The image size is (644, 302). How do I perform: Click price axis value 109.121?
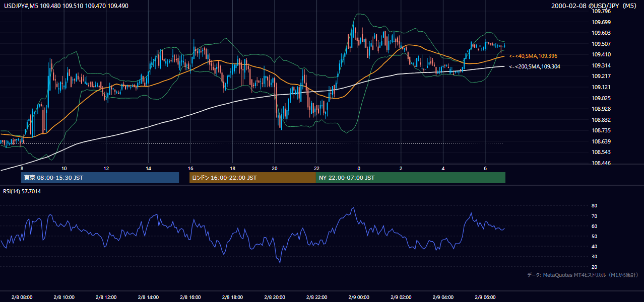[x=601, y=87]
